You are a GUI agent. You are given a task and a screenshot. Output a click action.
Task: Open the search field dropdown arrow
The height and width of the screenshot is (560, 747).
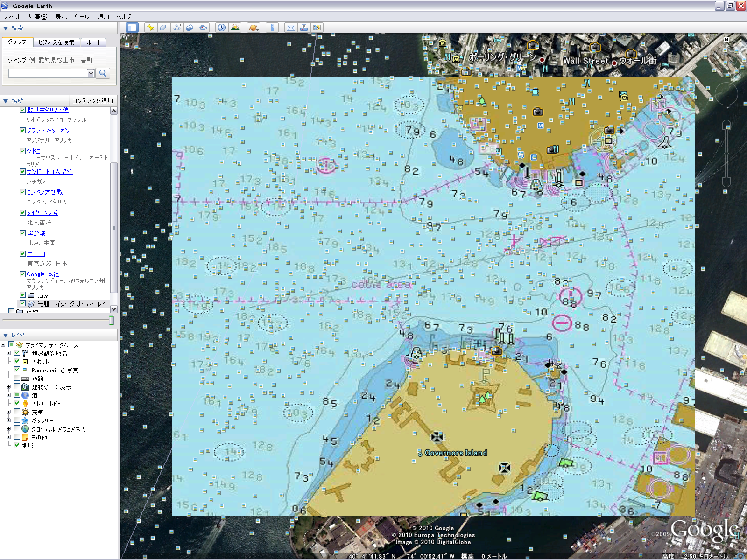click(91, 73)
